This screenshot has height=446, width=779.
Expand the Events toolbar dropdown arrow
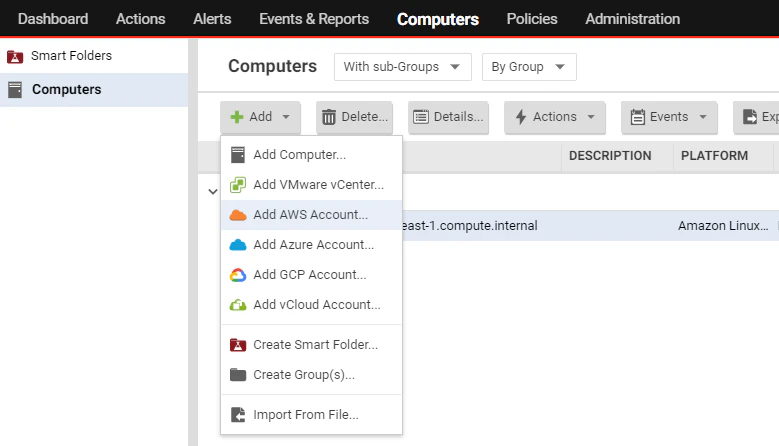pos(703,117)
